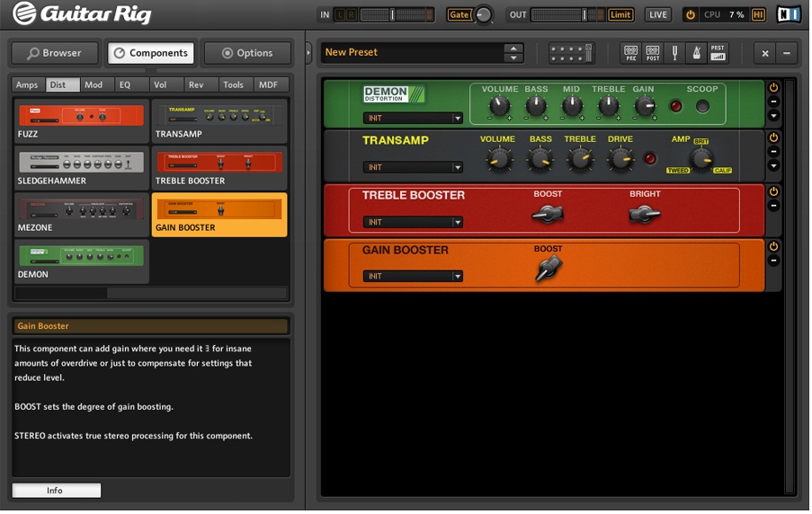Step to previous preset with up arrow

513,49
